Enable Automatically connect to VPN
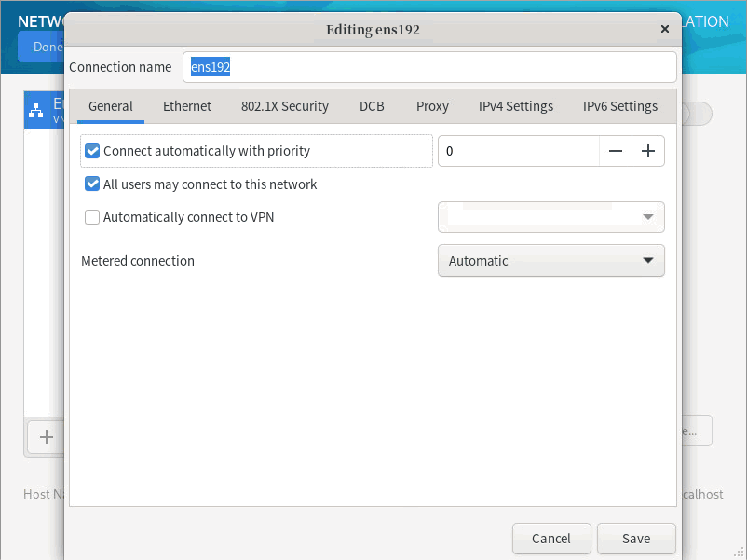 (92, 217)
